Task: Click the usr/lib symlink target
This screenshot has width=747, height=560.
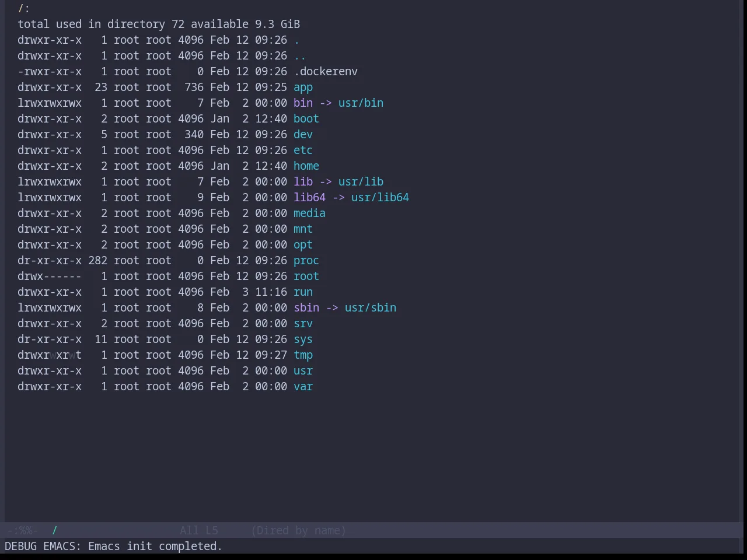Action: [x=361, y=182]
